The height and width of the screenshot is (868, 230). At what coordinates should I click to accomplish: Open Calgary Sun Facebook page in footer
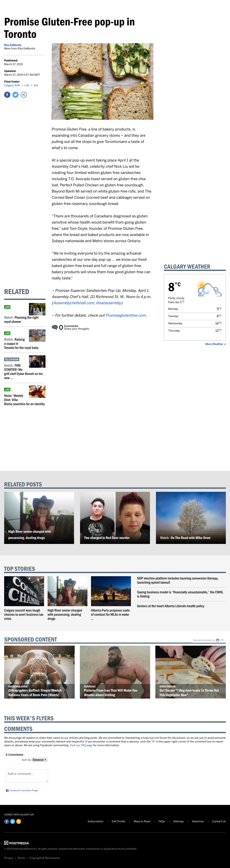pos(6,821)
